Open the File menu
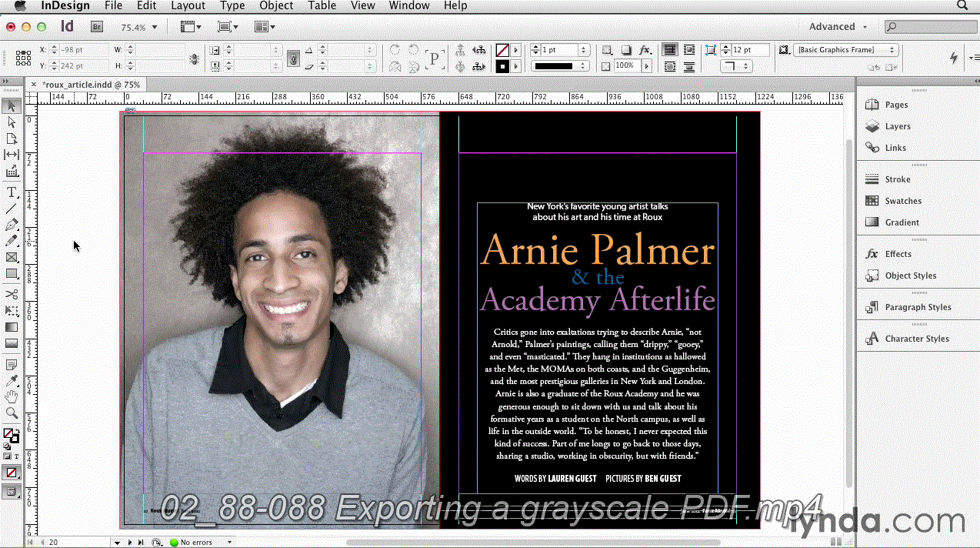Image resolution: width=980 pixels, height=548 pixels. point(113,5)
